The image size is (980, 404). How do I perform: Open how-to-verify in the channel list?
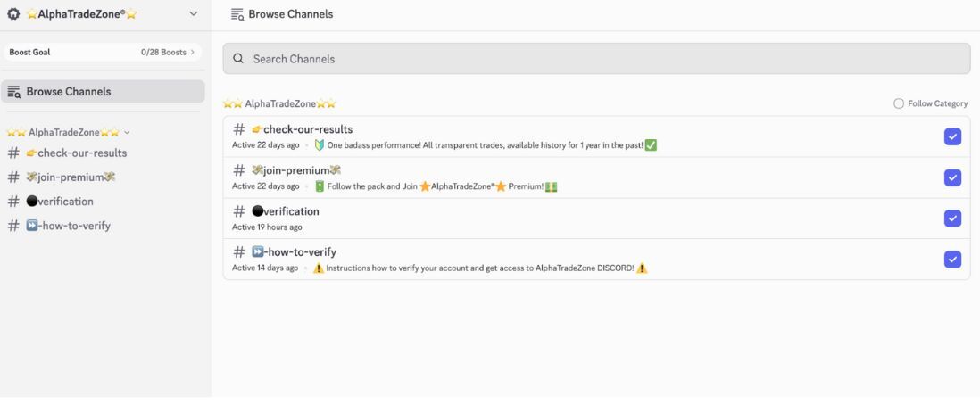pos(596,260)
